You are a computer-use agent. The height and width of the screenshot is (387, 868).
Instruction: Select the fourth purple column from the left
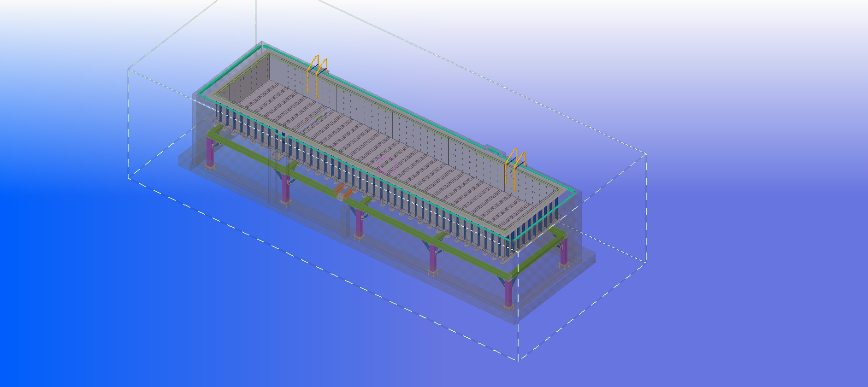point(432,258)
